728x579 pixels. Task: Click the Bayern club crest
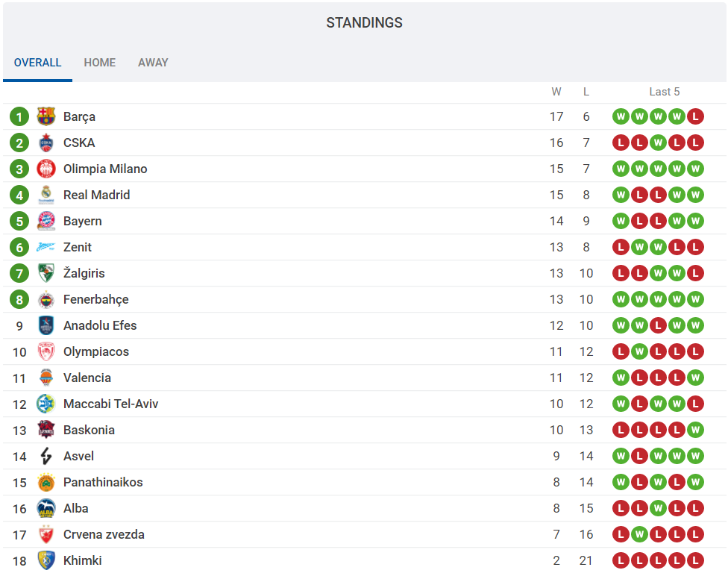click(x=46, y=221)
